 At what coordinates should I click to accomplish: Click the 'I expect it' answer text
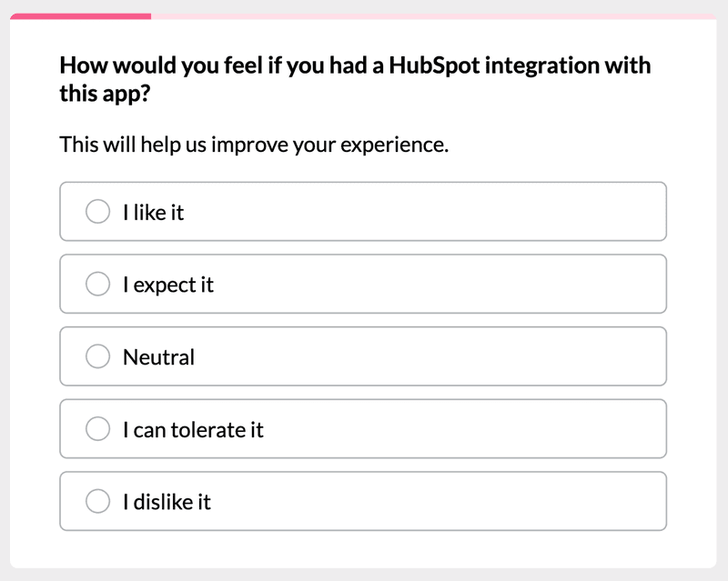[168, 285]
